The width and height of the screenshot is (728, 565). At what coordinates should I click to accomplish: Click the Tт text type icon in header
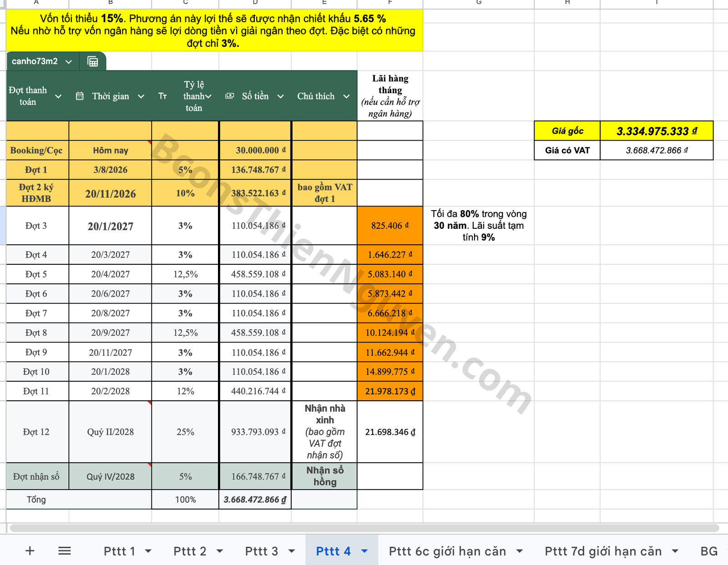[x=162, y=96]
